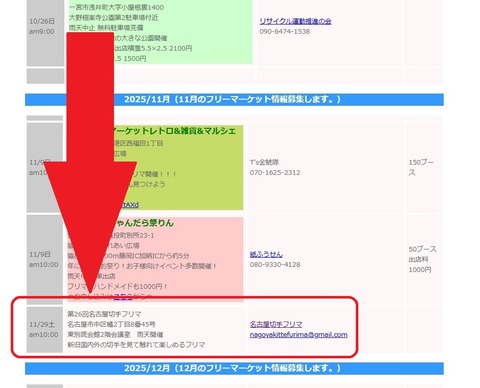Viewport: 480px width, 388px height.
Task: Click the 50ブース 出店料 1000円 cell
Action: 423,259
